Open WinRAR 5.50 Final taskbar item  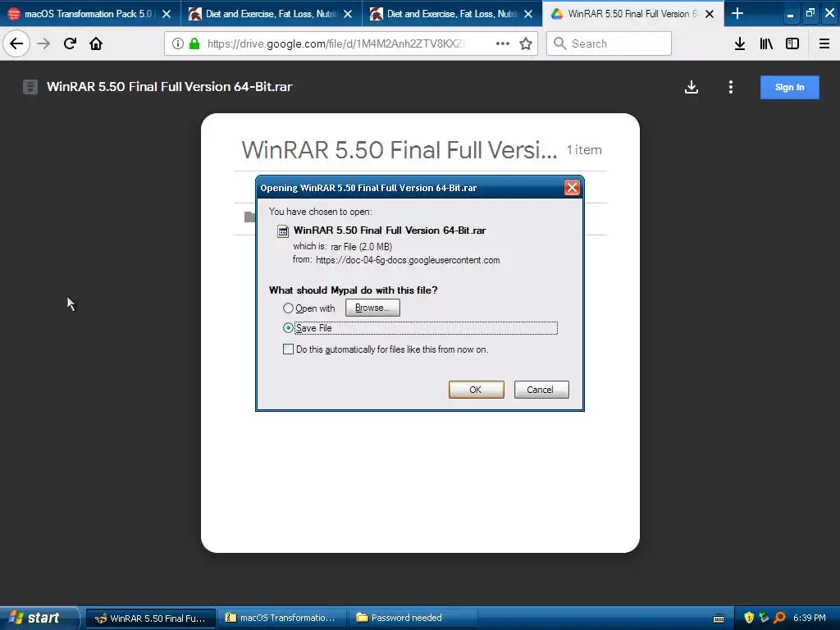[x=151, y=619]
